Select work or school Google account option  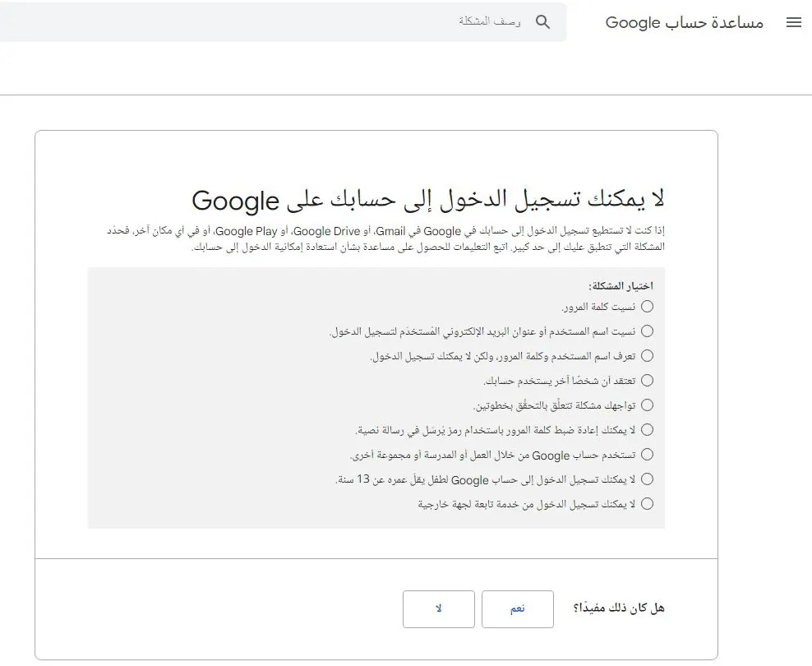coord(647,455)
